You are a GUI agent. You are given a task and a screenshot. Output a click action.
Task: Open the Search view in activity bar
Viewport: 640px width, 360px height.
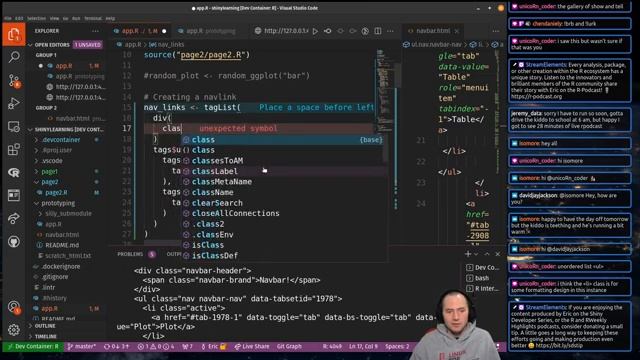point(14,57)
